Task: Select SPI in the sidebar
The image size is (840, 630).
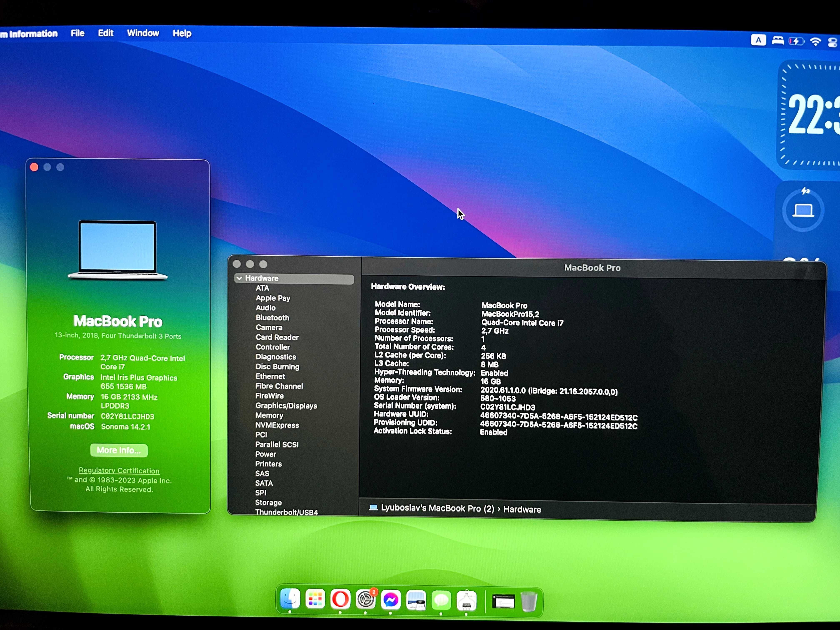Action: 260,493
